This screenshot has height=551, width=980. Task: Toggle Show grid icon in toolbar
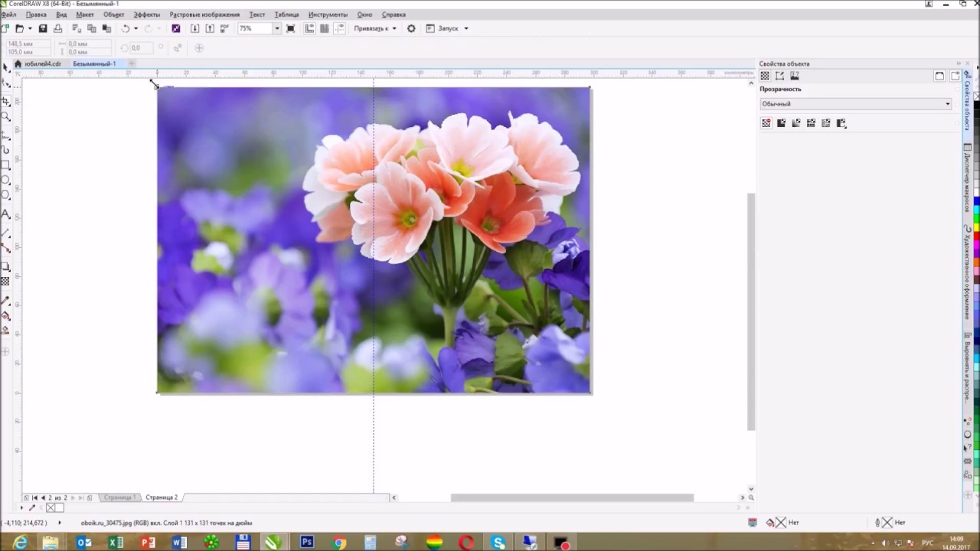[x=325, y=28]
